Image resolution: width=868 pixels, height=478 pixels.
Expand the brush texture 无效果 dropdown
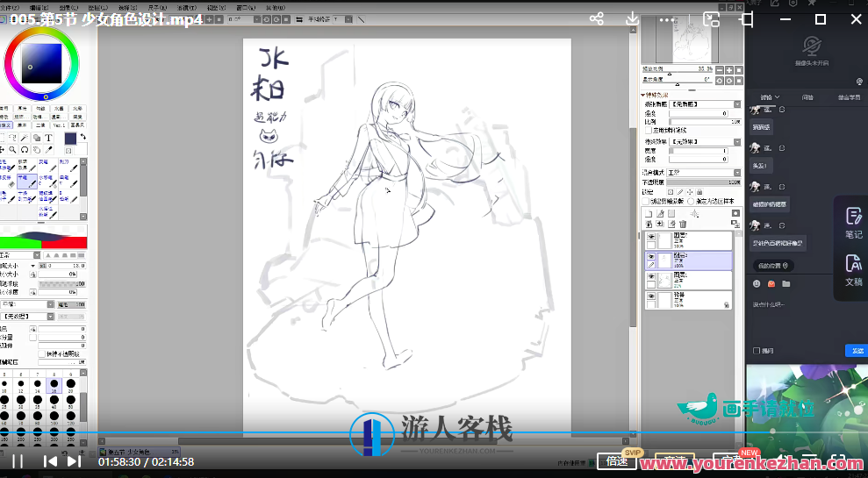50,316
